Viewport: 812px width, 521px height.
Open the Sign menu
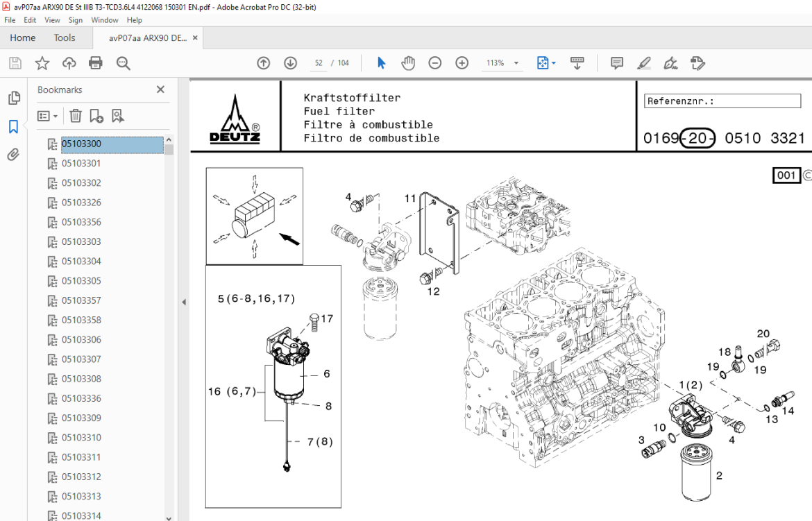pyautogui.click(x=76, y=20)
